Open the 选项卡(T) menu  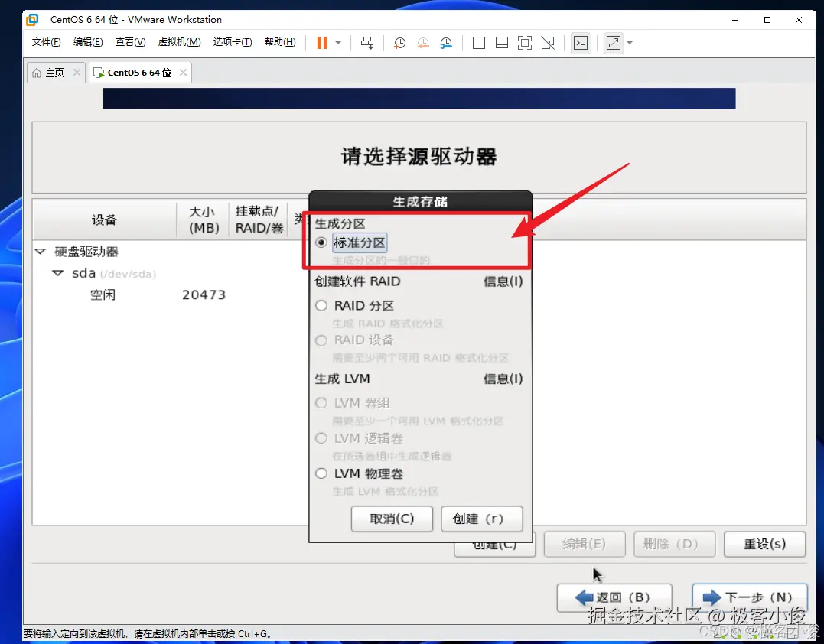point(233,42)
